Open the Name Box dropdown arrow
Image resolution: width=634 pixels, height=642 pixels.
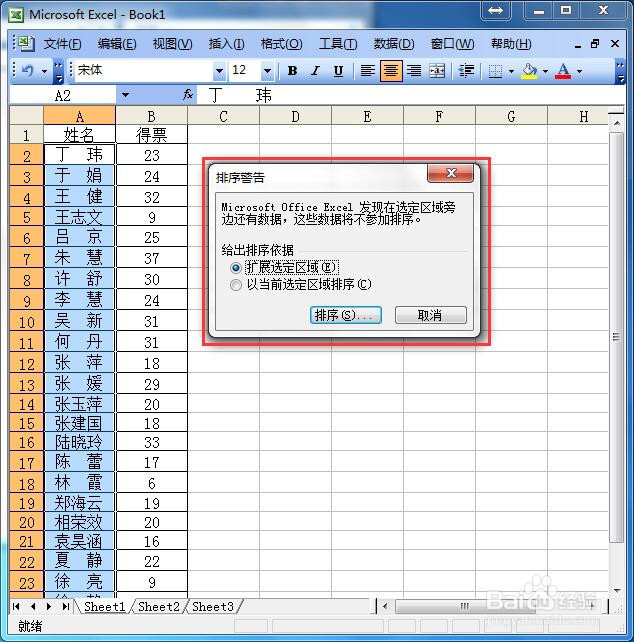[x=125, y=95]
